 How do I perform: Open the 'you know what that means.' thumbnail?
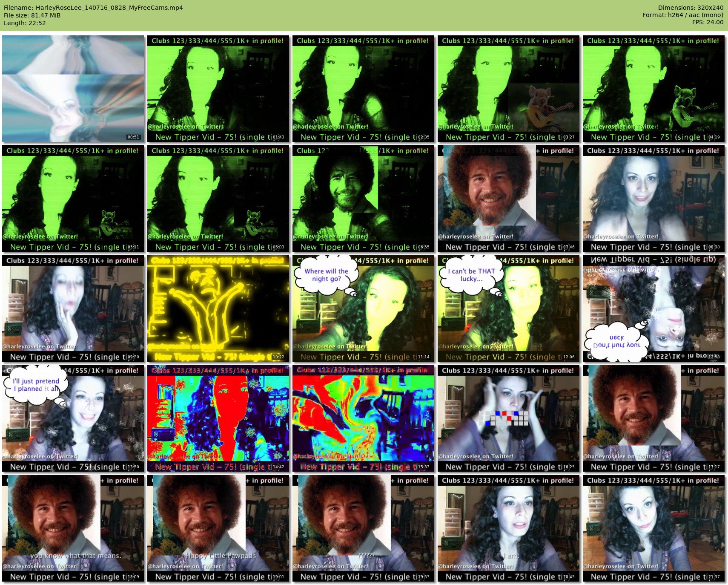(73, 528)
